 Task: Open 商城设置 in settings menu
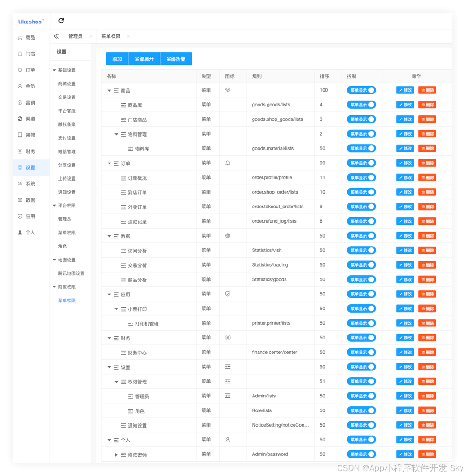(67, 84)
